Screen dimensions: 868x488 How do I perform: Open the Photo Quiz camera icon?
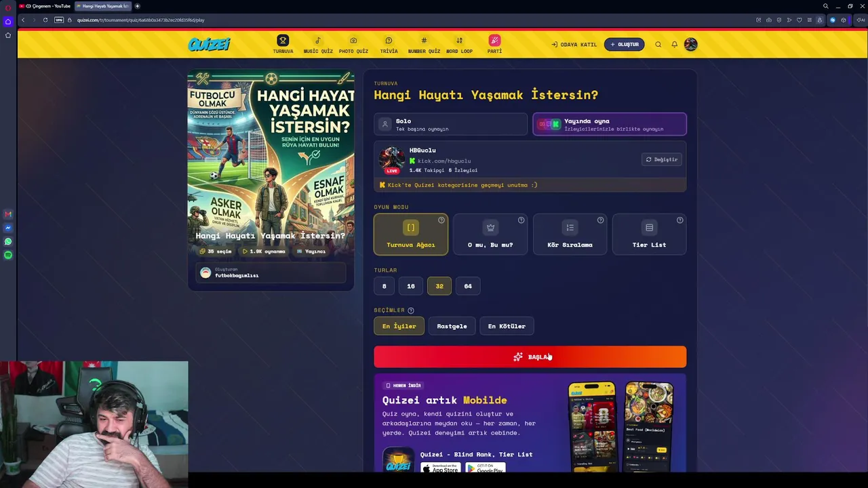coord(353,41)
